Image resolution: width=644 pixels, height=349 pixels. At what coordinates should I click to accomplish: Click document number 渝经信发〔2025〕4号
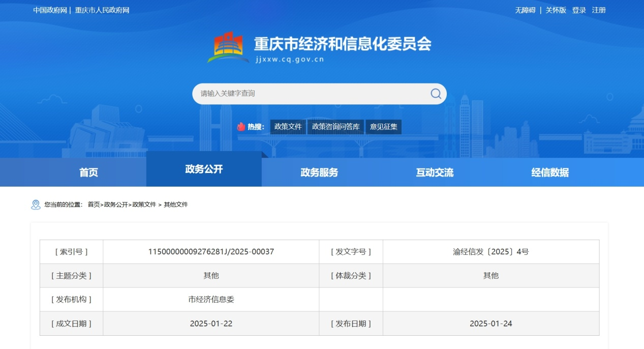coord(491,252)
